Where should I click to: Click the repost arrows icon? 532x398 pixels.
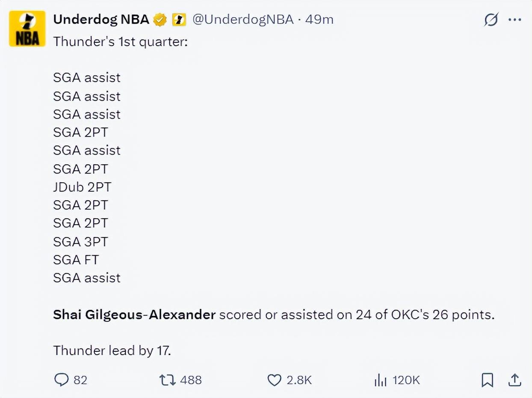tap(167, 380)
